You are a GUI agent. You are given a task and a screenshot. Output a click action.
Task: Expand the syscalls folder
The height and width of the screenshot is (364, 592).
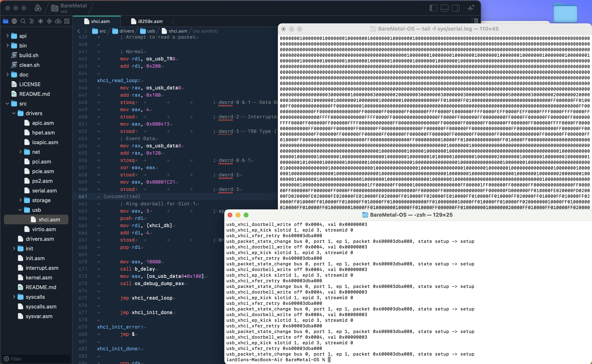tap(14, 297)
